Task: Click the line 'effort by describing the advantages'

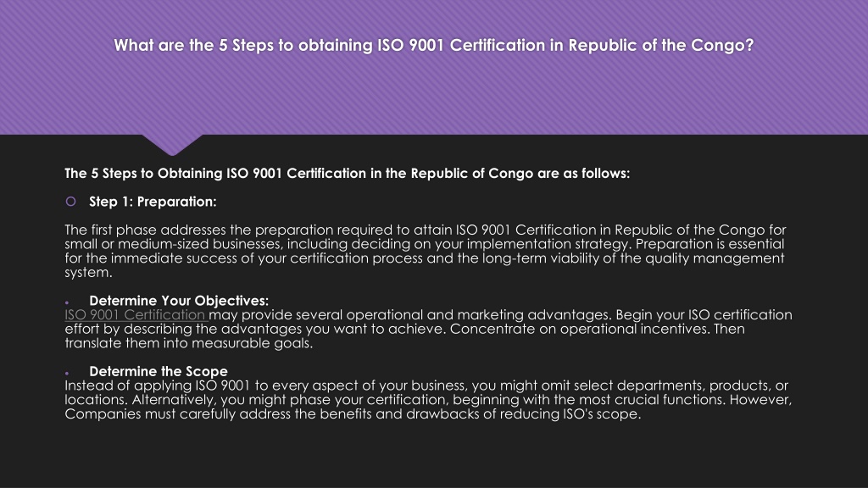Action: [404, 329]
